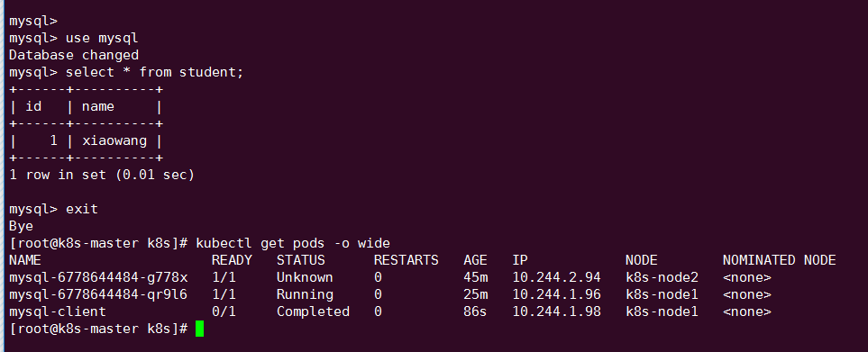The width and height of the screenshot is (868, 352).
Task: Click the RESTARTS column header
Action: 407,260
